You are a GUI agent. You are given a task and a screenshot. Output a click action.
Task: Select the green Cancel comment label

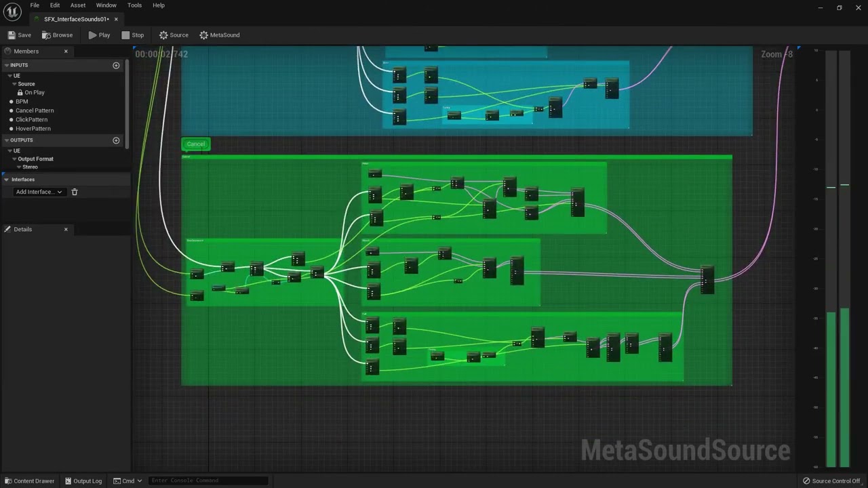tap(195, 144)
